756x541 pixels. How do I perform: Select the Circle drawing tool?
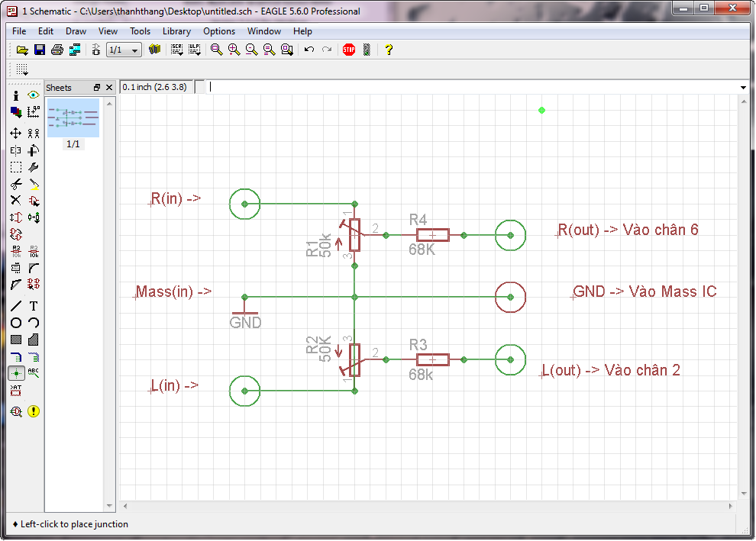[15, 323]
